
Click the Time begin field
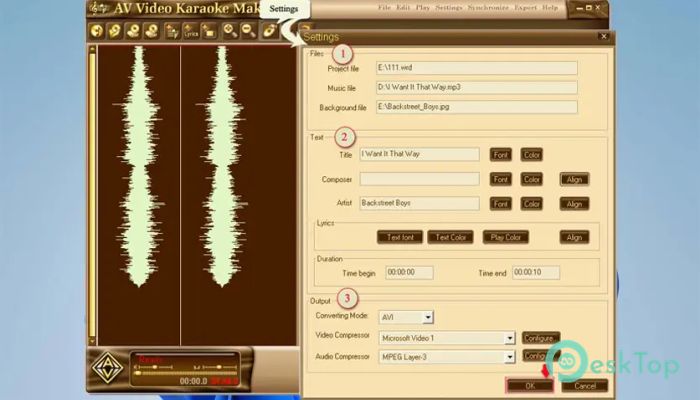pos(409,272)
